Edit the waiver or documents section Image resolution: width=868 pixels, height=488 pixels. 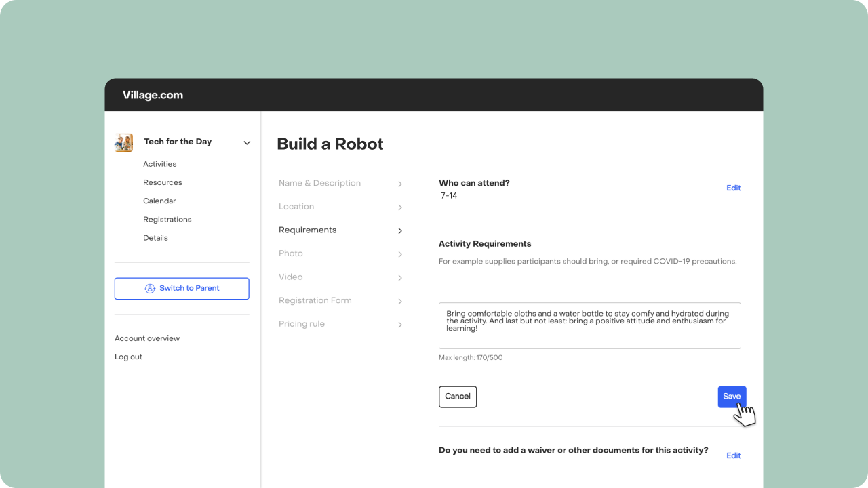pyautogui.click(x=734, y=455)
